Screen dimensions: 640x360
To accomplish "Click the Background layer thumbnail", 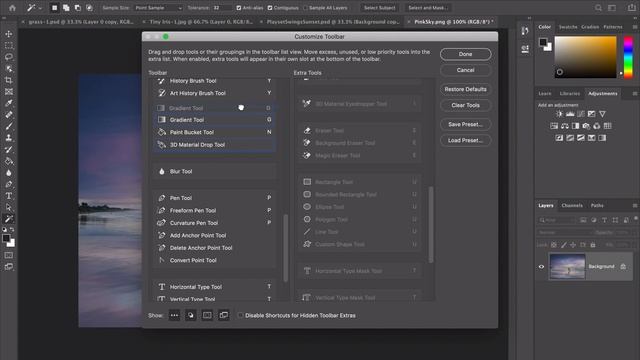I will 567,267.
